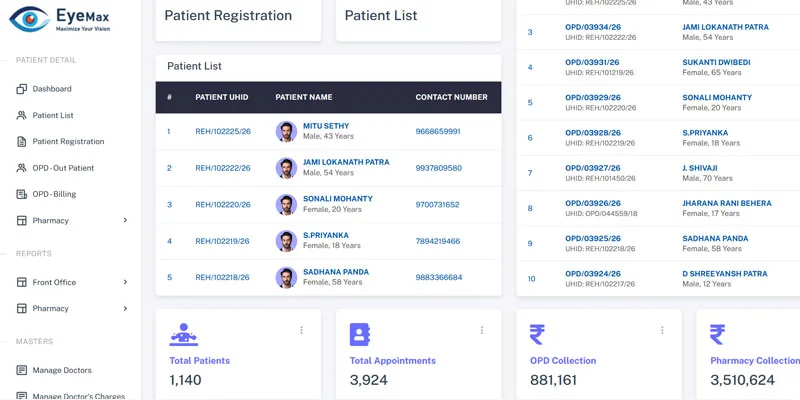Go to Patient List in sidebar
The width and height of the screenshot is (800, 400).
pyautogui.click(x=53, y=115)
